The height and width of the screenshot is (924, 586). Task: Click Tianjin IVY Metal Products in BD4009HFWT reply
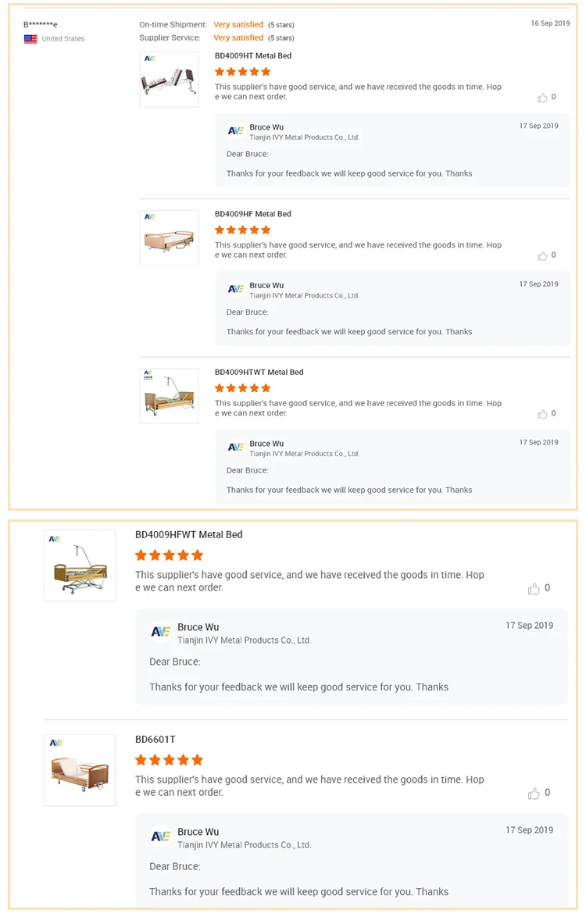244,640
